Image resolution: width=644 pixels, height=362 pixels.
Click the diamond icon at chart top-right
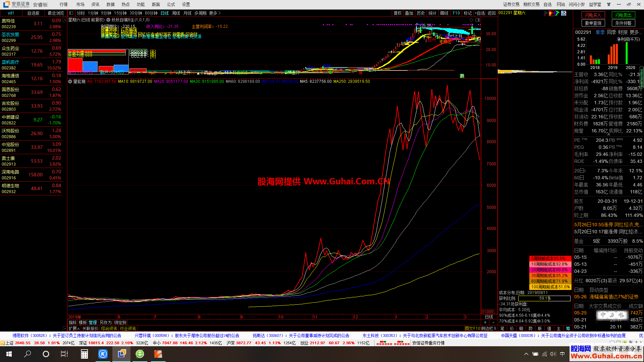click(471, 20)
